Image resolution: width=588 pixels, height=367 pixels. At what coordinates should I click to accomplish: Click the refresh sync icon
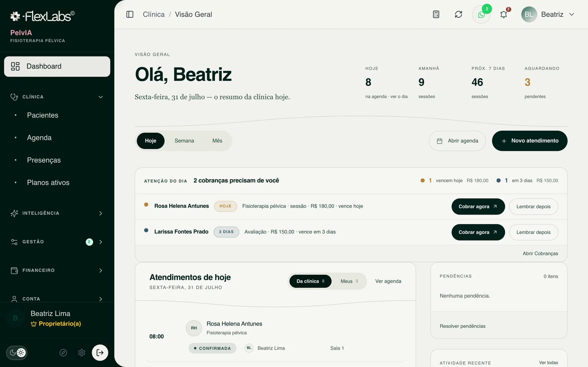458,14
